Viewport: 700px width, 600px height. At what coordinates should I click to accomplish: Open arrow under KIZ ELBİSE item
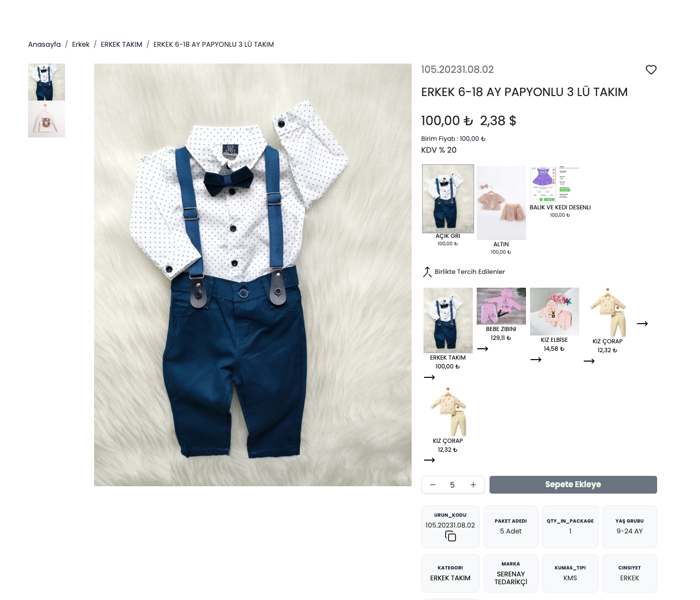coord(536,360)
